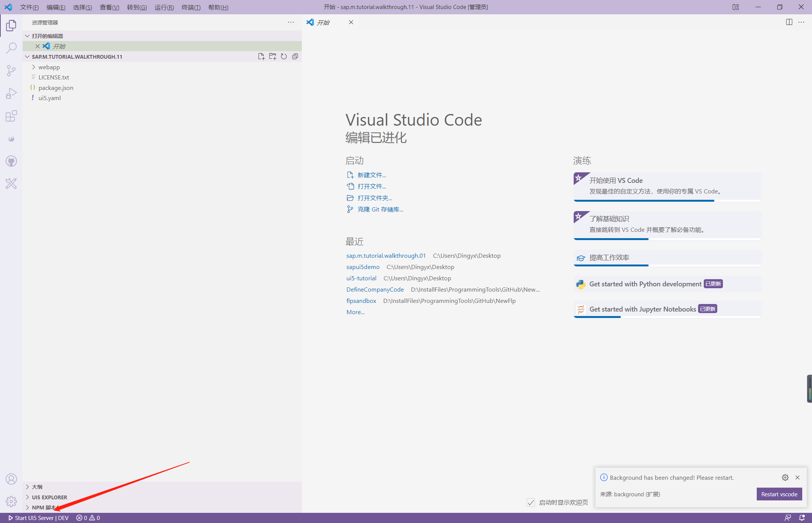Screen dimensions: 812x523
Task: Create a new file in the explorer toolbar
Action: tap(261, 56)
